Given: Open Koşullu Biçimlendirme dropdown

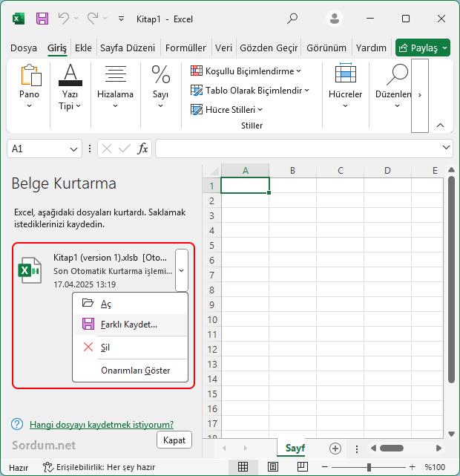Looking at the screenshot, I should click(246, 71).
